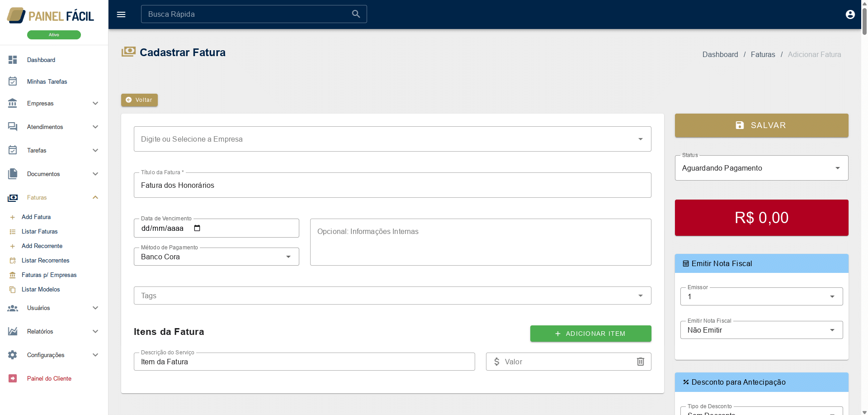Click the Minhas Tarefas calendar icon
This screenshot has height=415, width=868.
point(13,81)
